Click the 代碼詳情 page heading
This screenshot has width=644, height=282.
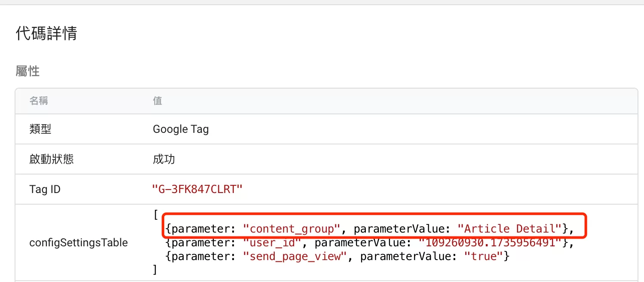[x=46, y=33]
